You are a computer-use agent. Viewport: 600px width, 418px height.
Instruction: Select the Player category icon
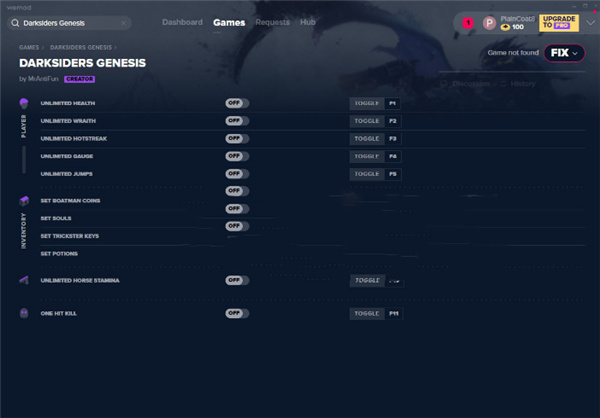pos(24,103)
